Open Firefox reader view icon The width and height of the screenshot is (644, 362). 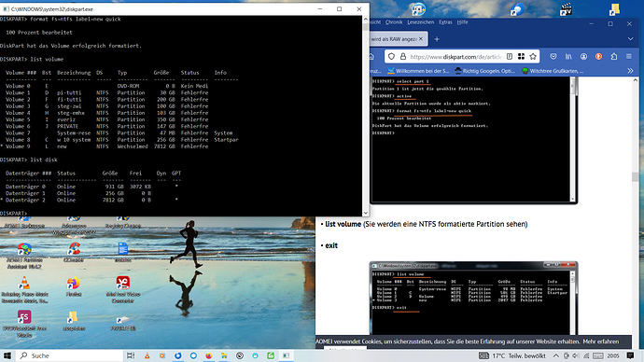click(x=510, y=57)
